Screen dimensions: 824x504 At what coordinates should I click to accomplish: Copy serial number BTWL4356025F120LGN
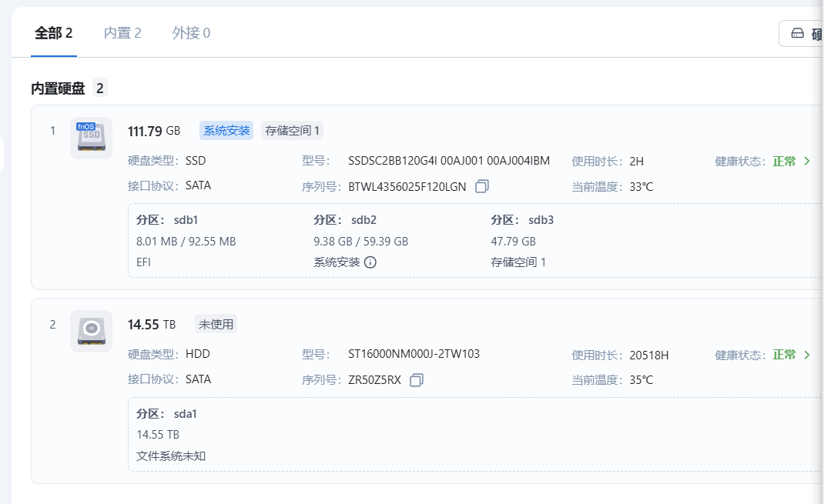coord(482,186)
